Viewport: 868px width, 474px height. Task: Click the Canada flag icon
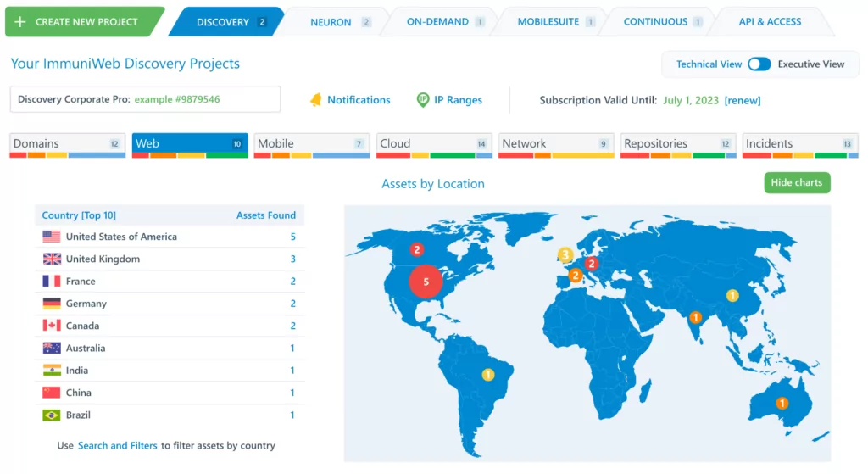tap(52, 326)
